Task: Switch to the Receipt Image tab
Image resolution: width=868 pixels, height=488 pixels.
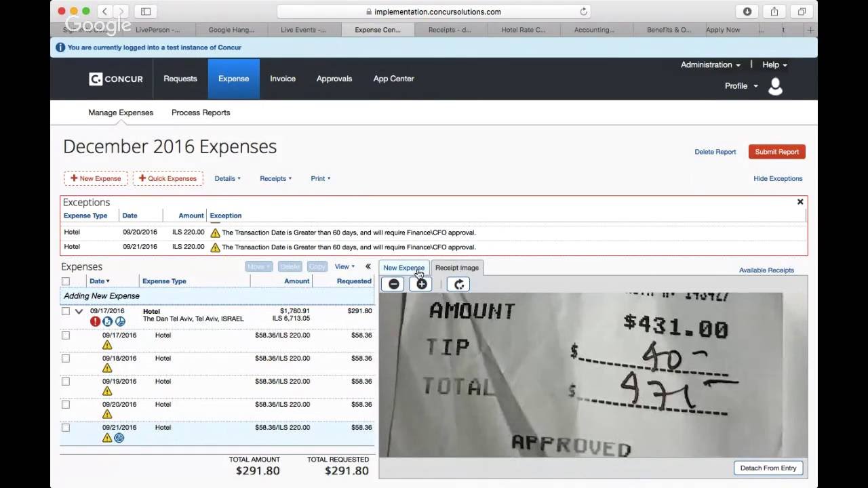Action: (457, 268)
